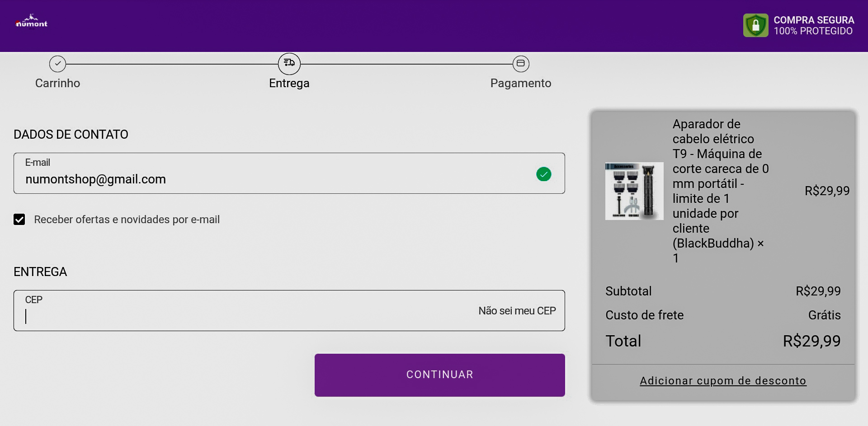Click into the CEP input field
This screenshot has width=868, height=426.
point(244,316)
